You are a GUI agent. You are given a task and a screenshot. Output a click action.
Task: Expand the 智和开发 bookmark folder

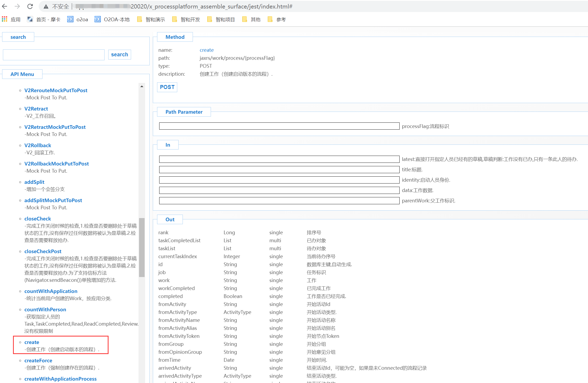186,19
